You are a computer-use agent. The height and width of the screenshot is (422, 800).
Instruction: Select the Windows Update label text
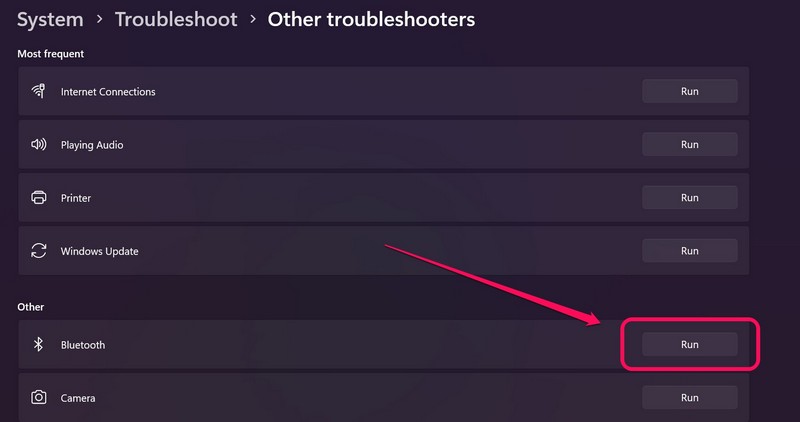tap(99, 252)
